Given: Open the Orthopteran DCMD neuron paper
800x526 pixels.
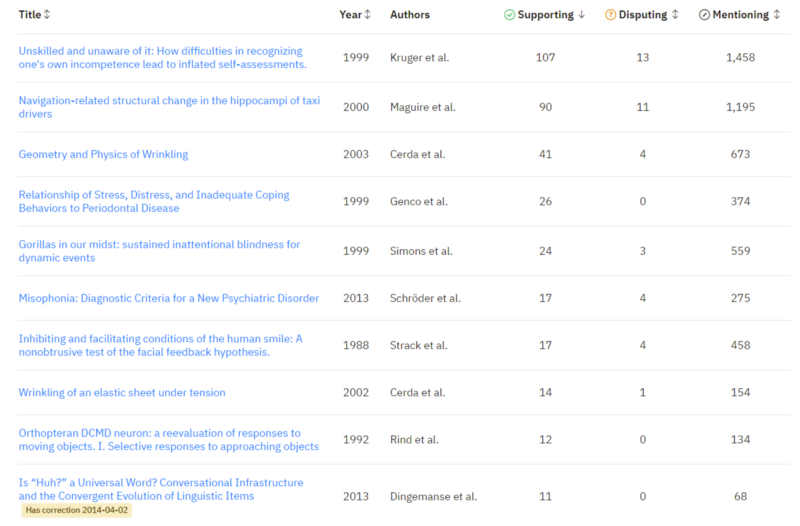Looking at the screenshot, I should click(168, 440).
